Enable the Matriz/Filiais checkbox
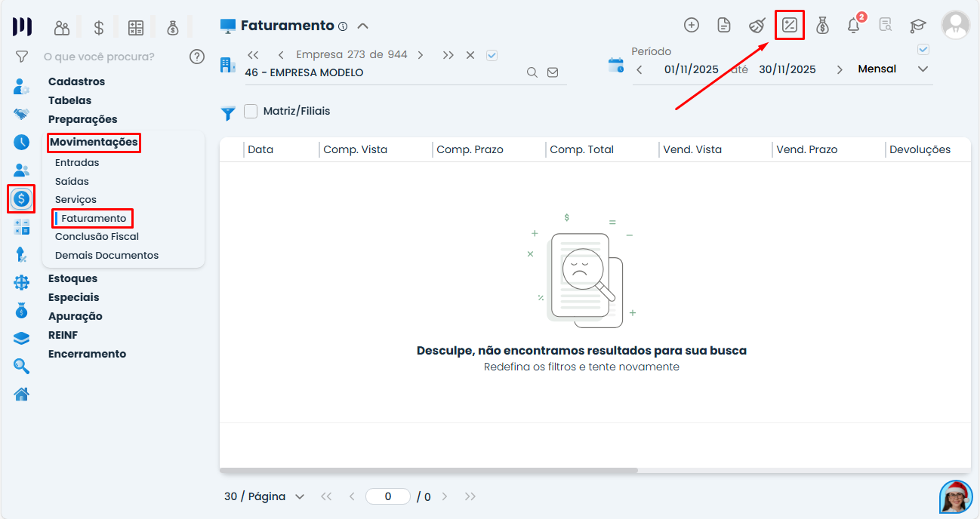The height and width of the screenshot is (519, 980). click(x=251, y=111)
